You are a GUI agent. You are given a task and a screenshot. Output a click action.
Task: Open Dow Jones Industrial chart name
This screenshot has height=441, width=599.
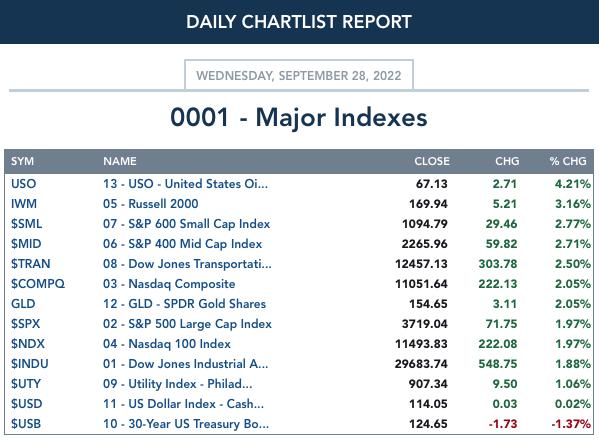(185, 364)
